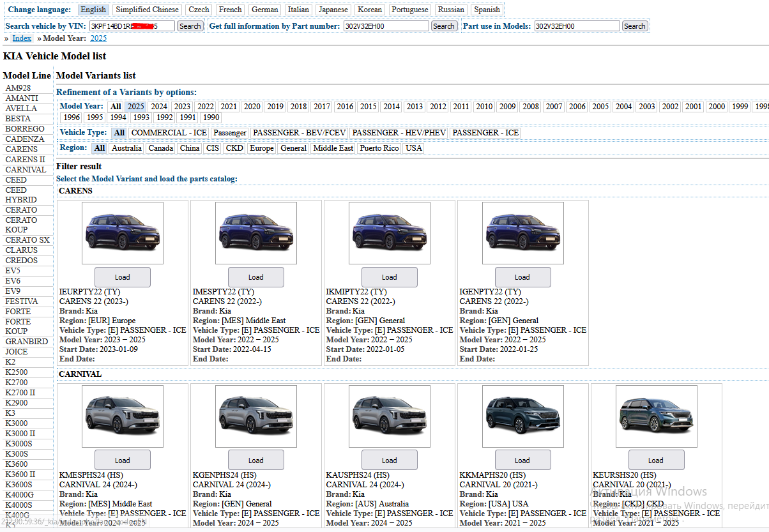Screen dimensions: 769x532
Task: Filter Vehicle Type to PASSENGER - HEV/PHEV
Action: click(399, 133)
